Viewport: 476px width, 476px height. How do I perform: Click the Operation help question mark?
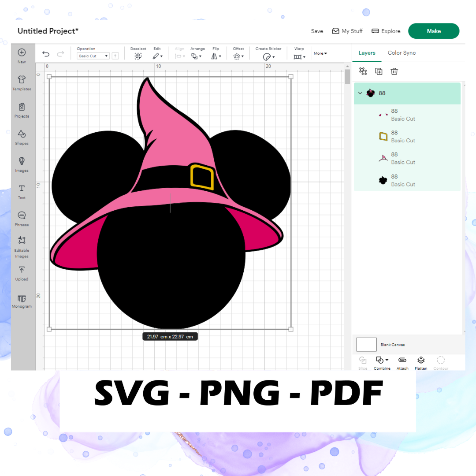coord(115,56)
